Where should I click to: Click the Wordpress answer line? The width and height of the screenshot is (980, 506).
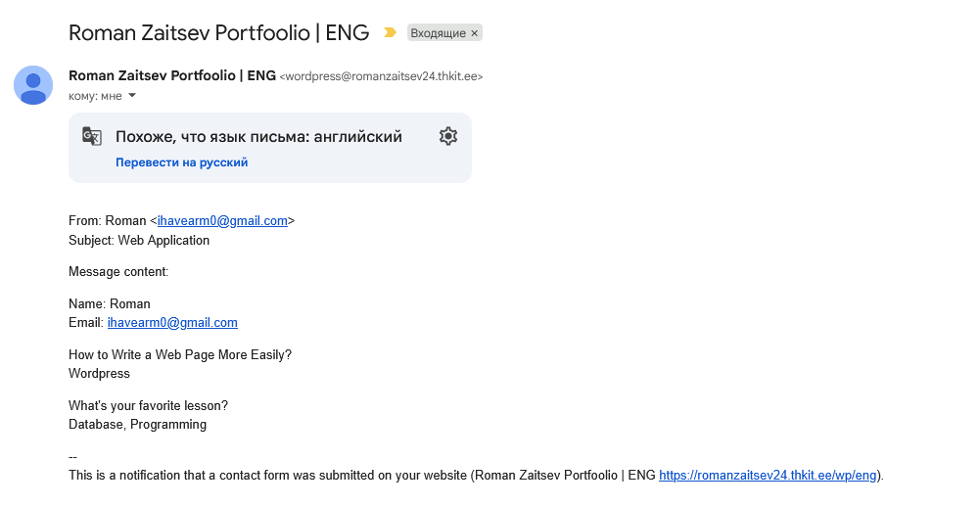click(x=99, y=374)
